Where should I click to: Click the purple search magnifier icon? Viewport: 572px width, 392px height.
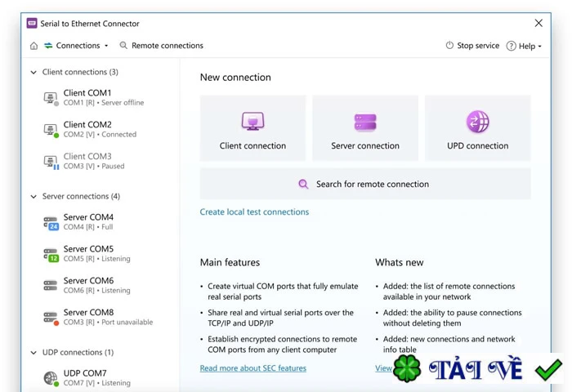coord(303,184)
